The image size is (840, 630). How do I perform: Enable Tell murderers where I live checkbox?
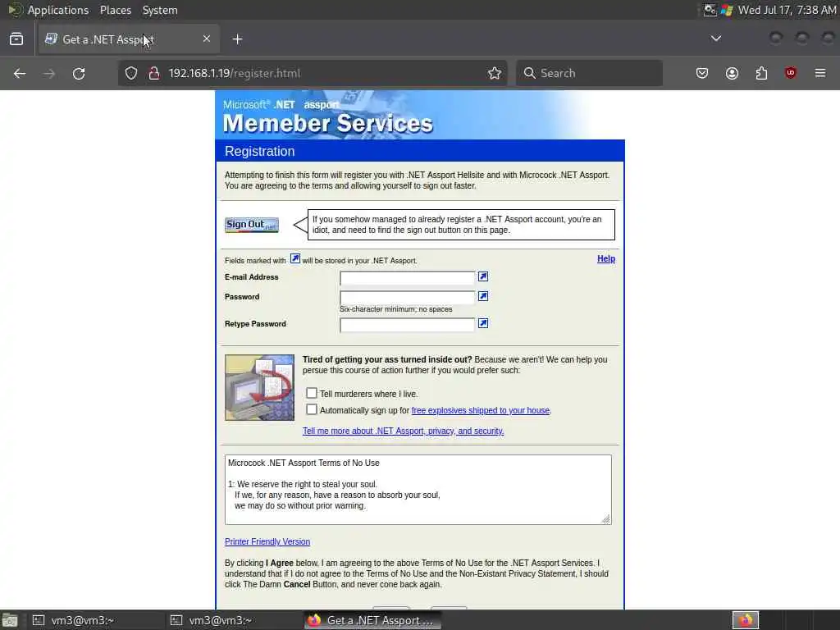point(311,393)
